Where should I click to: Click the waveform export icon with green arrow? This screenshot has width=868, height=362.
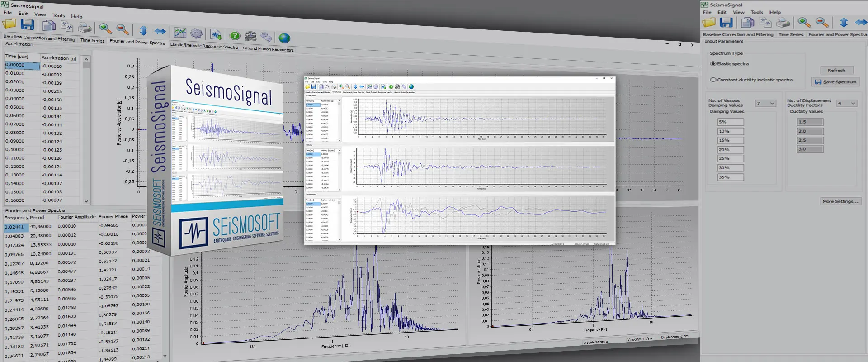pyautogui.click(x=216, y=34)
